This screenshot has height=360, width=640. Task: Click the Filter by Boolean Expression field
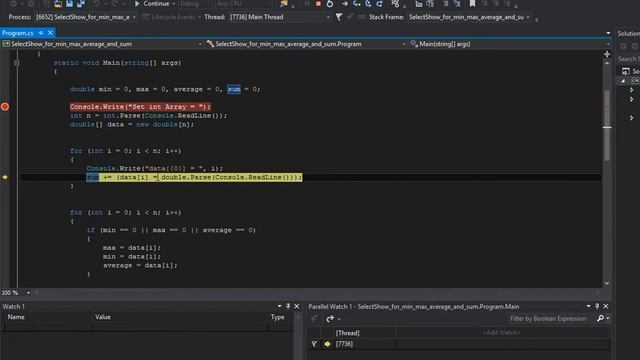pyautogui.click(x=548, y=318)
